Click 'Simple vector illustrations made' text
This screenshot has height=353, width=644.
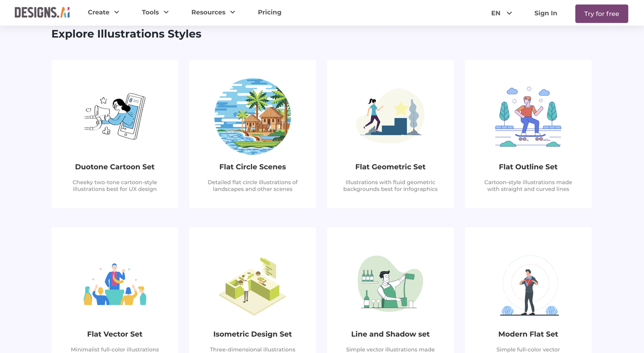click(390, 349)
